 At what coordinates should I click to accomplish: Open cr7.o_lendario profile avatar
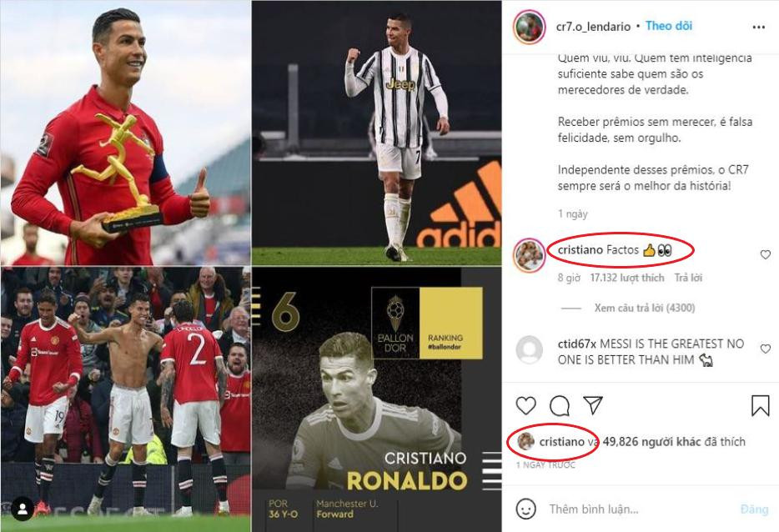click(x=529, y=27)
